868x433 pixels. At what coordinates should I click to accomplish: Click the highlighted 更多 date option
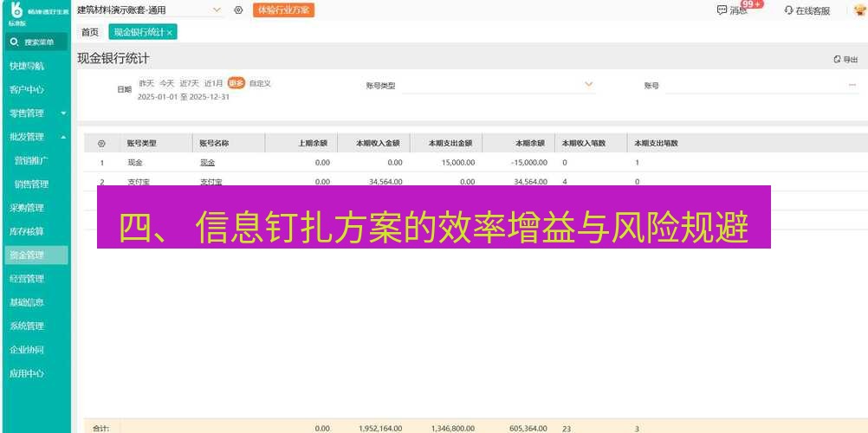(x=236, y=84)
